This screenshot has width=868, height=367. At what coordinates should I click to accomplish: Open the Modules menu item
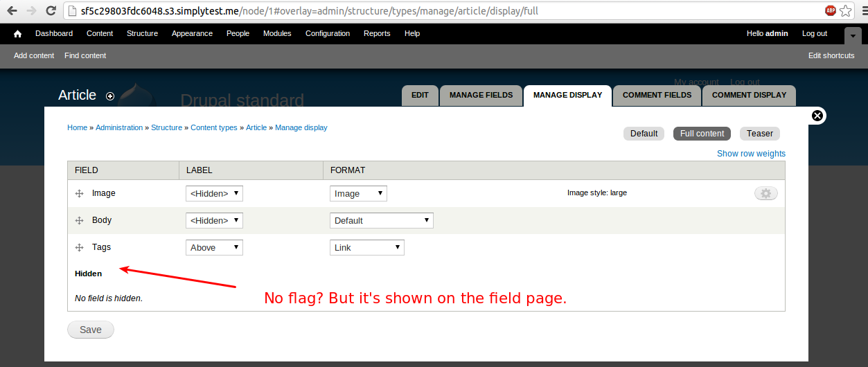(x=277, y=33)
